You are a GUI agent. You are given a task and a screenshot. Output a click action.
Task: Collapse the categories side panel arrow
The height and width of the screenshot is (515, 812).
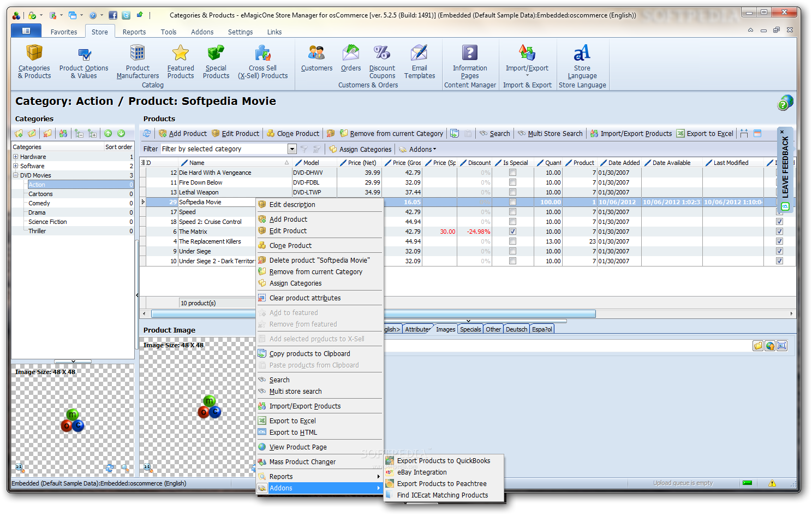pyautogui.click(x=137, y=295)
